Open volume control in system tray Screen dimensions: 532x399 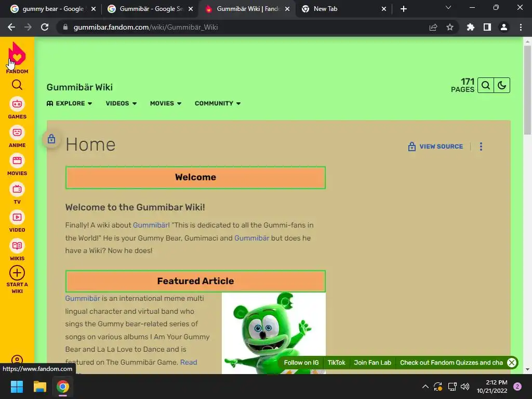point(465,387)
